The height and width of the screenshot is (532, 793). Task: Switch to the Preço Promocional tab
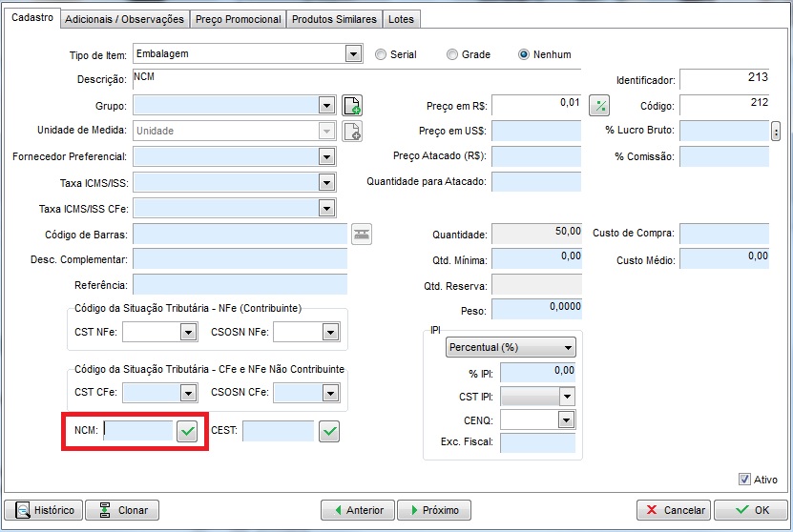239,19
